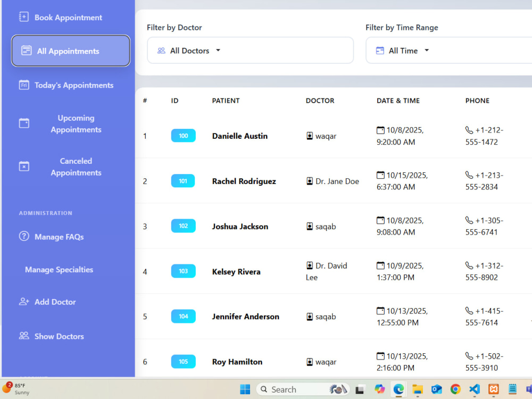Open the Windows Start menu
Viewport: 532px width, 399px height.
[x=245, y=389]
